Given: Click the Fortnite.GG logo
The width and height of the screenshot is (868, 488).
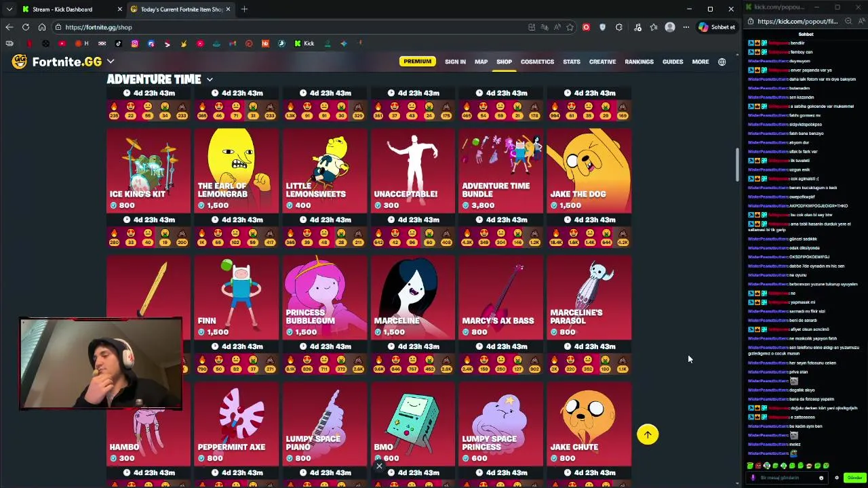Looking at the screenshot, I should coord(58,62).
